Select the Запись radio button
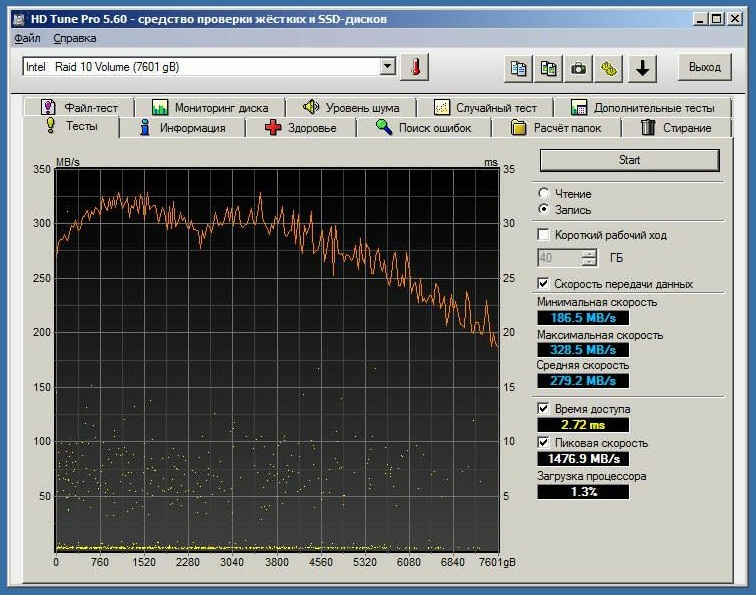Image resolution: width=756 pixels, height=595 pixels. (543, 210)
